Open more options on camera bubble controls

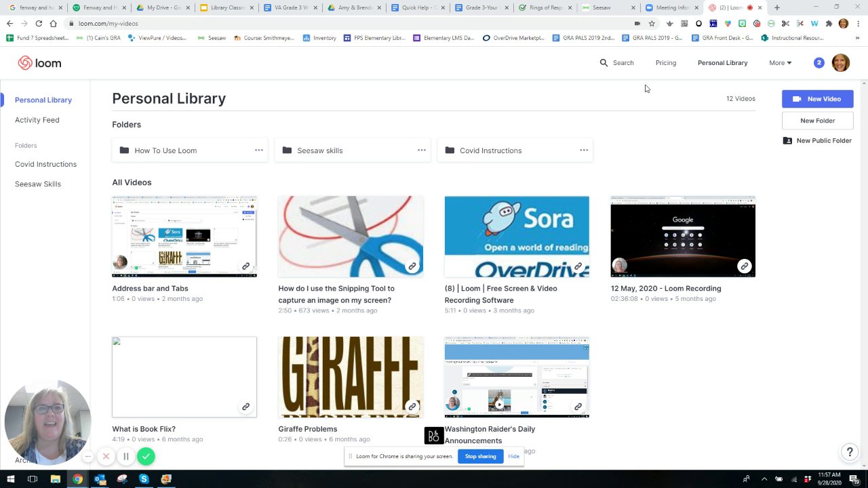tap(87, 457)
